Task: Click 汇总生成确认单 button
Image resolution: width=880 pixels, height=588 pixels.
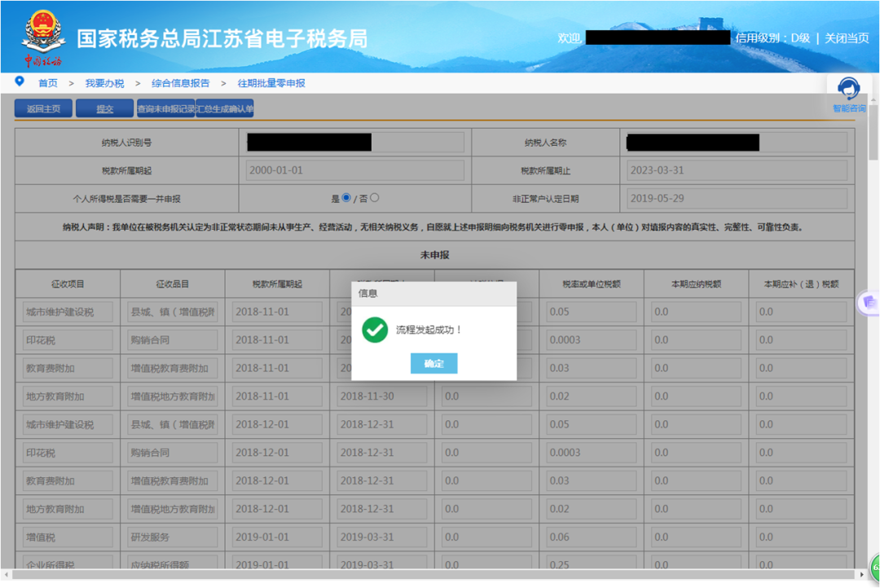Action: click(x=225, y=108)
